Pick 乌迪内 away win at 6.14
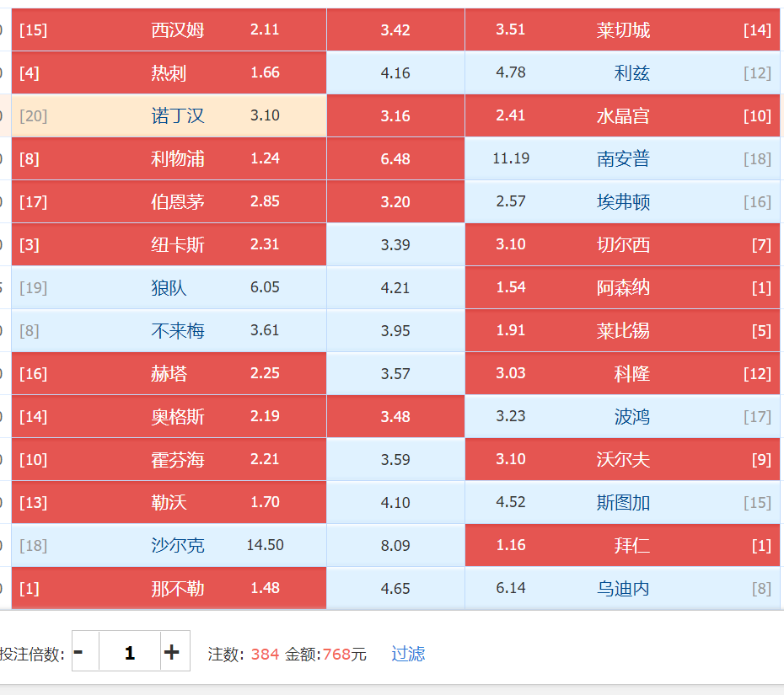Screen dimensions: 784x695 622,588
